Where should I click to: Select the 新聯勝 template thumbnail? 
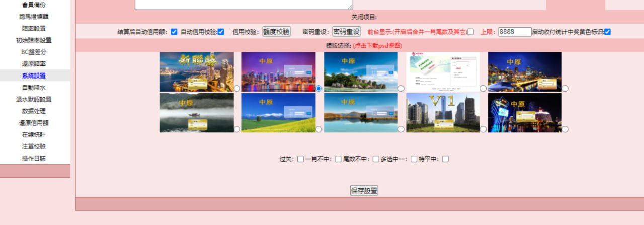[x=197, y=71]
